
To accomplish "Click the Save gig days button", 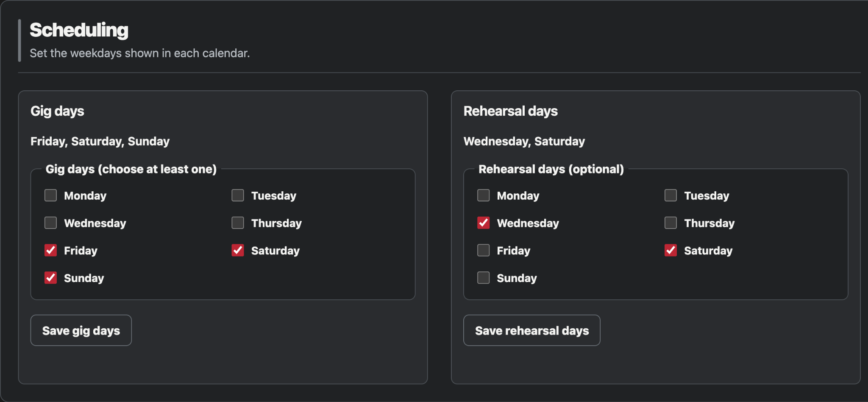I will (81, 330).
